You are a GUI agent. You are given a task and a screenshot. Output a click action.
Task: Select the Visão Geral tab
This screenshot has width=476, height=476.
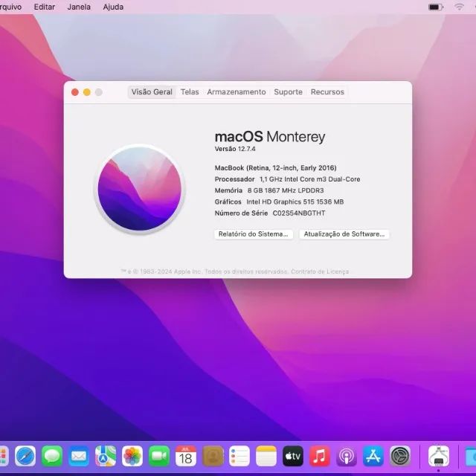(152, 92)
